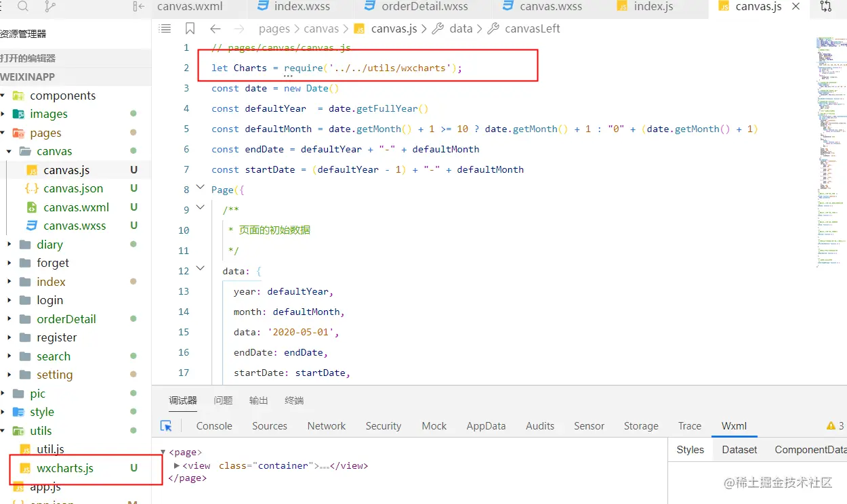Screen dimensions: 847x504
Task: Open the Console devtools tab
Action: [214, 426]
